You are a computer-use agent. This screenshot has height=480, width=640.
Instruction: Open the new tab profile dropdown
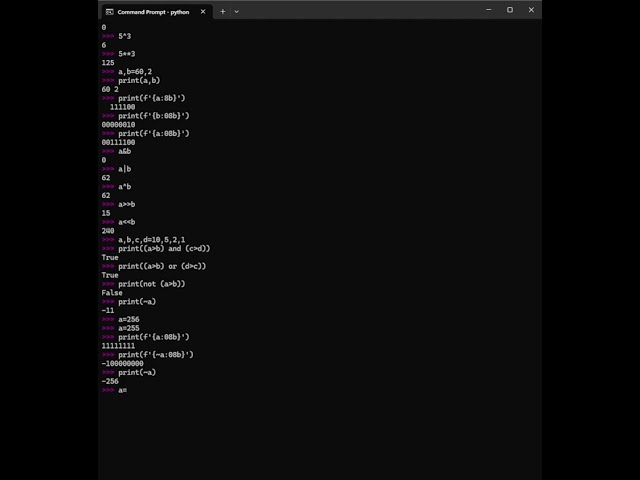(x=236, y=12)
